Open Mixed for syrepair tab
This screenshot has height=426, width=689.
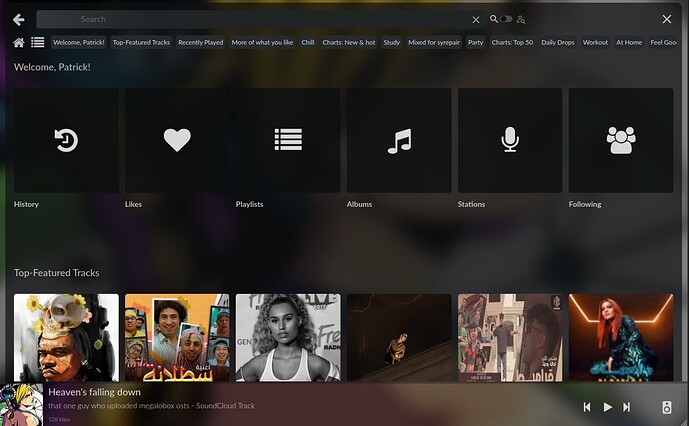click(x=434, y=42)
